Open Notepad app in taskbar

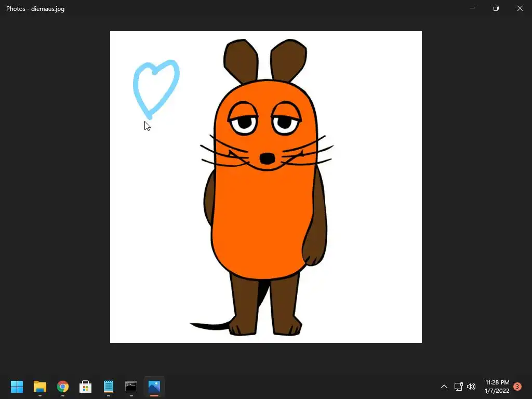[108, 387]
